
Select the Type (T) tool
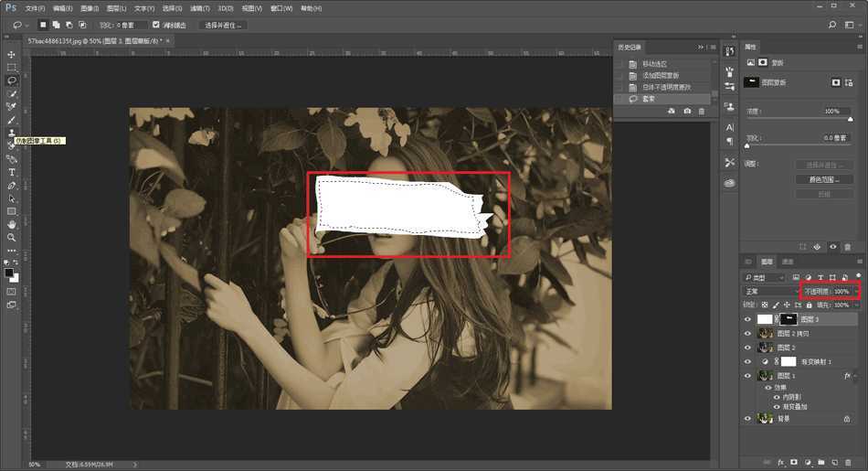pyautogui.click(x=12, y=172)
